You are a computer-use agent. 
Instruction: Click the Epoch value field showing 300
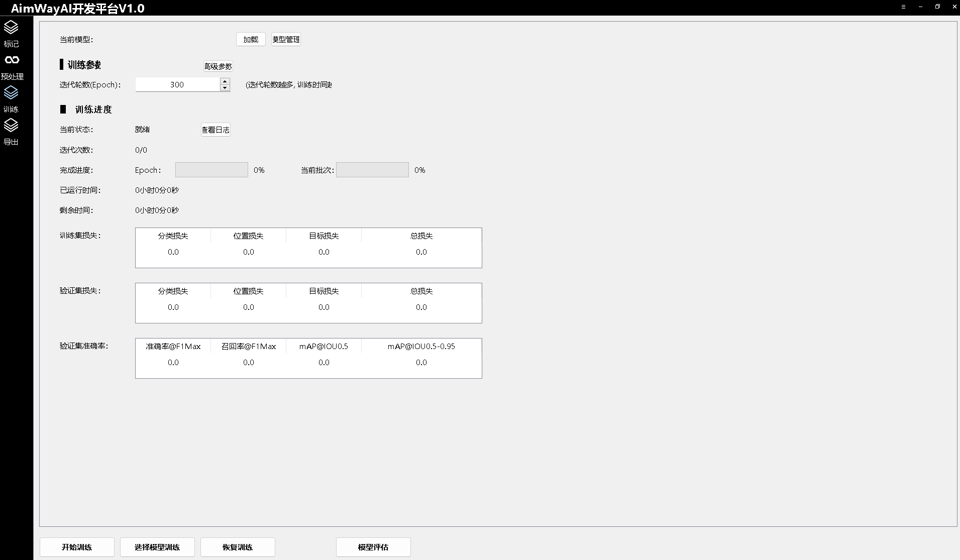pos(177,84)
